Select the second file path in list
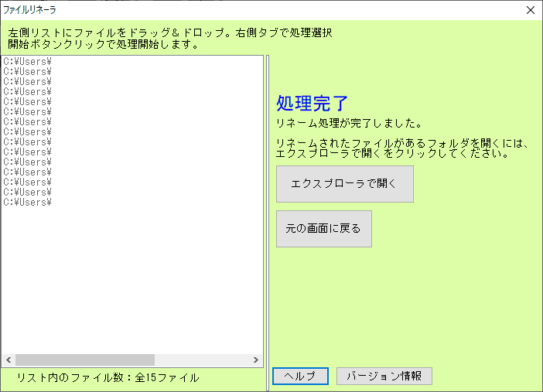 (28, 71)
